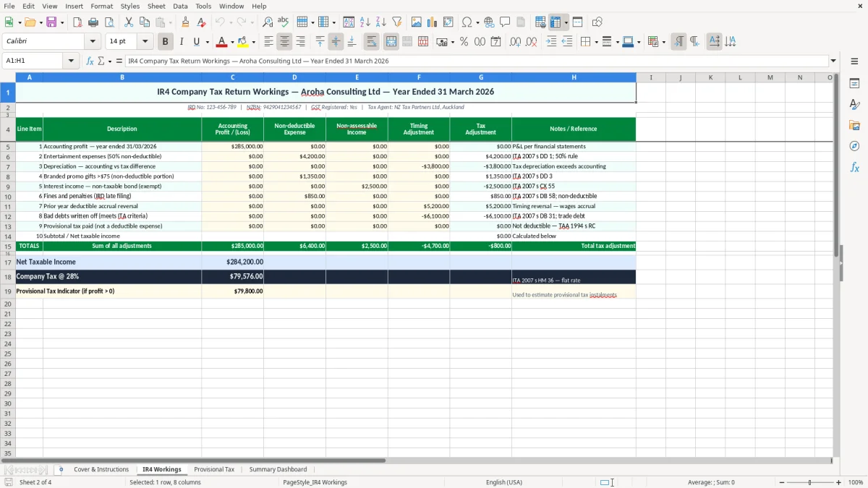This screenshot has width=868, height=488.
Task: Open the sidebar Gallery icon
Action: tap(854, 125)
